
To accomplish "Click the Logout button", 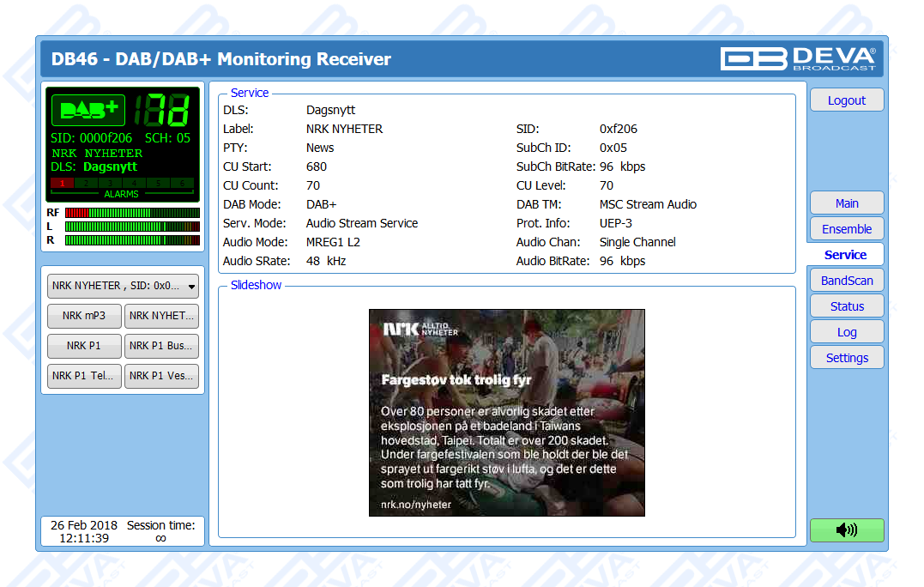I will [x=846, y=100].
